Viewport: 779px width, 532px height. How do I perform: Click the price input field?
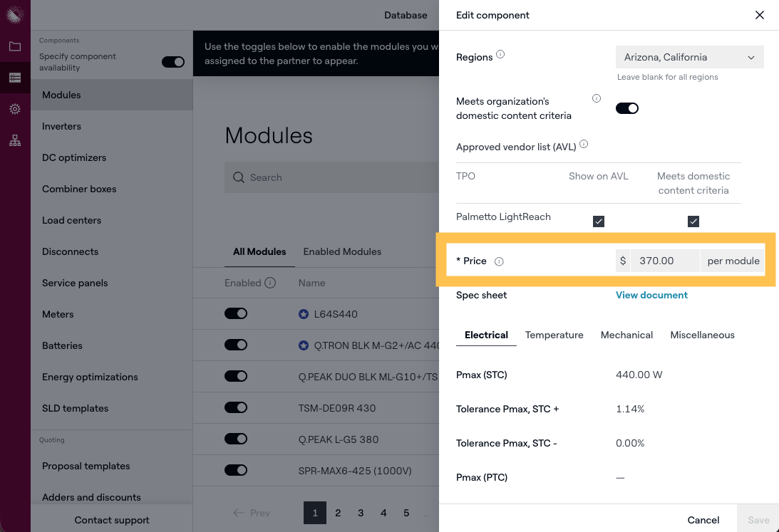coord(665,261)
